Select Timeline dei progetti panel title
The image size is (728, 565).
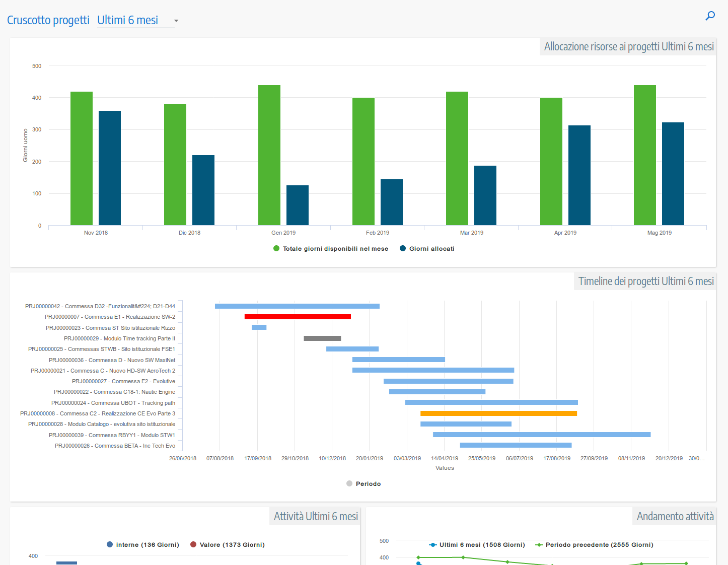click(x=645, y=281)
